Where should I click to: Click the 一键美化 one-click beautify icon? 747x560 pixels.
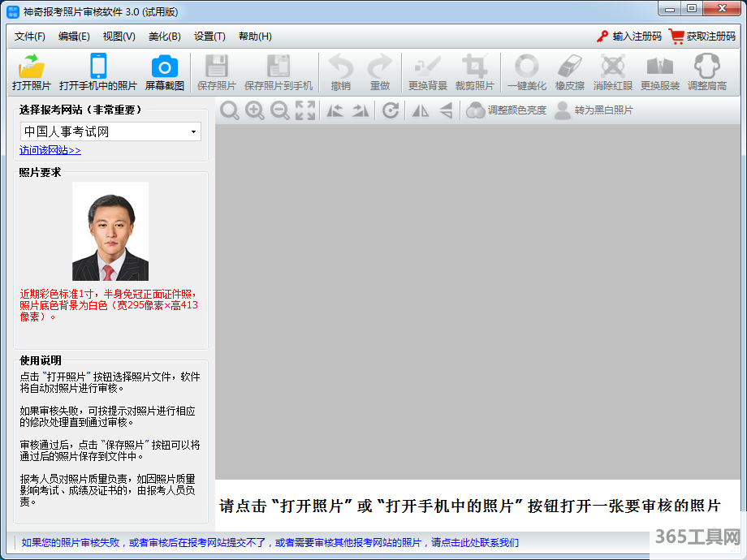tap(527, 72)
